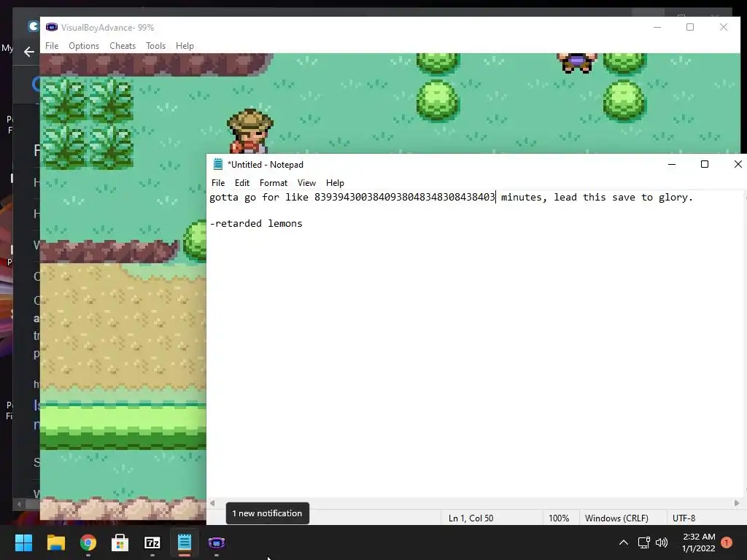The image size is (747, 560).
Task: Click the word 'glory.' in Notepad
Action: click(676, 197)
